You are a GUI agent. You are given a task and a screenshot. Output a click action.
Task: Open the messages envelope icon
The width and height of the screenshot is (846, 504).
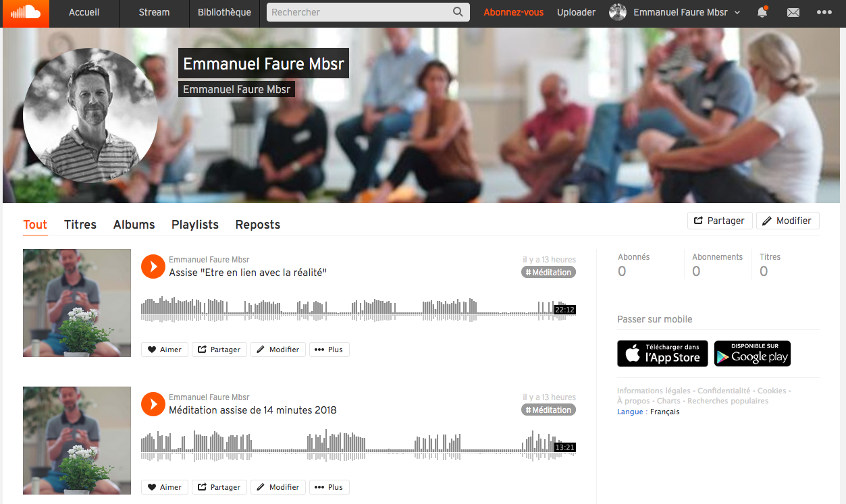[793, 13]
